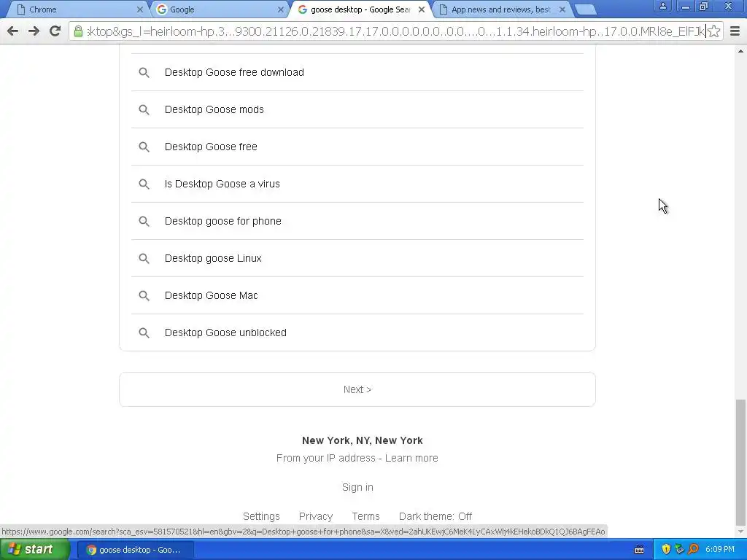Open the Chrome user profile icon
The height and width of the screenshot is (560, 747).
tap(662, 6)
